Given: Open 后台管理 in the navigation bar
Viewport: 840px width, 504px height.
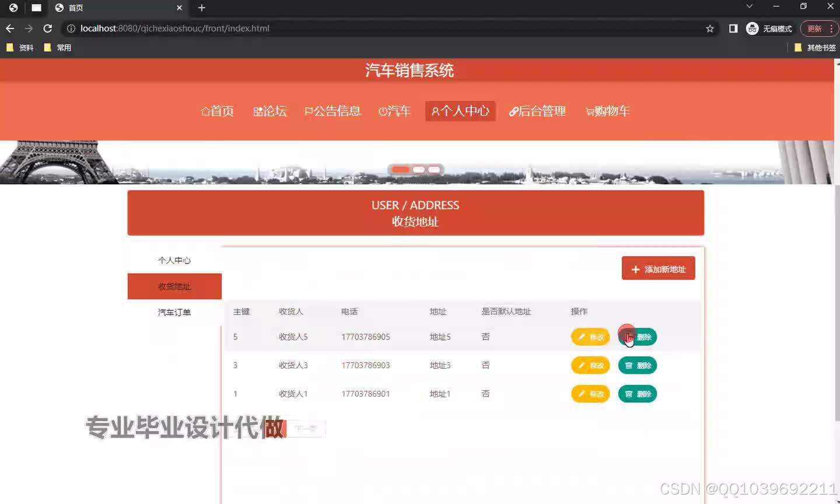Looking at the screenshot, I should pos(537,111).
